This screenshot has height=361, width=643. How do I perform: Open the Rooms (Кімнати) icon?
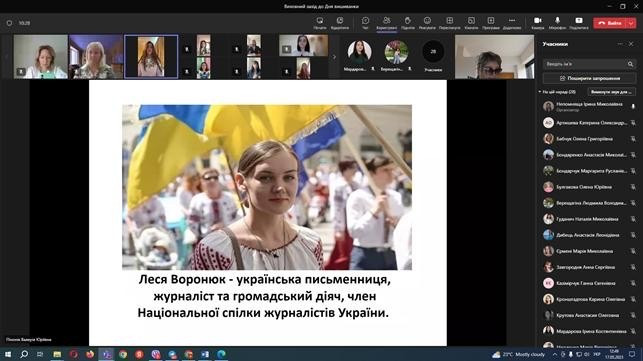point(471,23)
